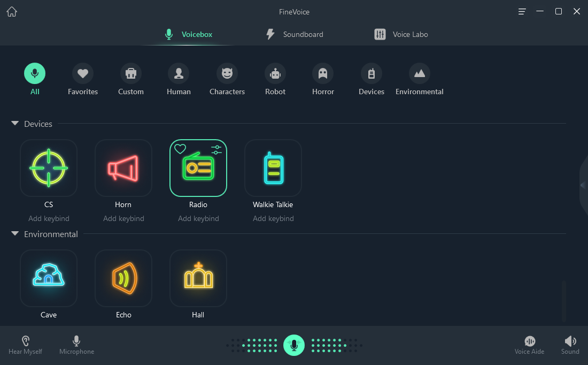This screenshot has width=588, height=365.
Task: Toggle the Microphone setting
Action: coord(76,345)
